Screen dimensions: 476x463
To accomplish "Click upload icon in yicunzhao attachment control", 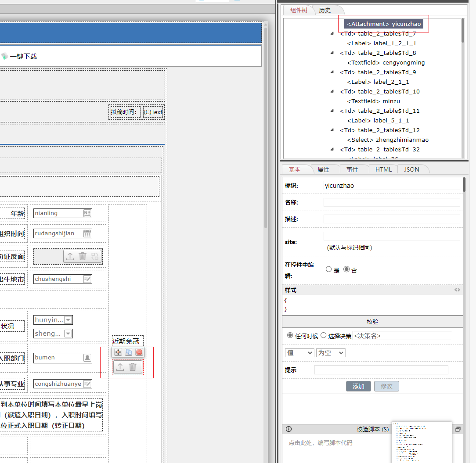I will click(120, 367).
